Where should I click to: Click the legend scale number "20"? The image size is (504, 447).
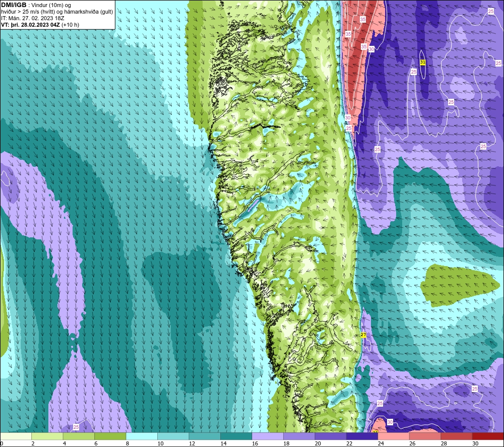(318, 443)
